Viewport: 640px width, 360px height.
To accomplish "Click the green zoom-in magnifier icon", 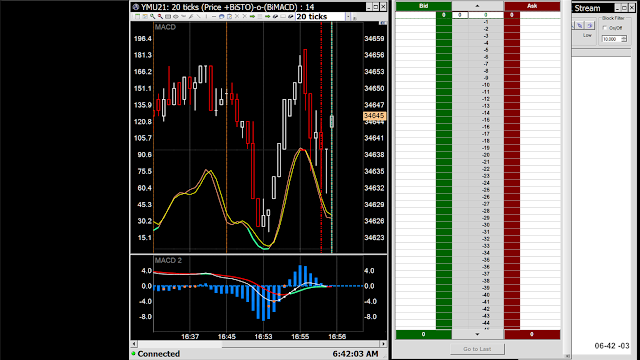I will [153, 16].
